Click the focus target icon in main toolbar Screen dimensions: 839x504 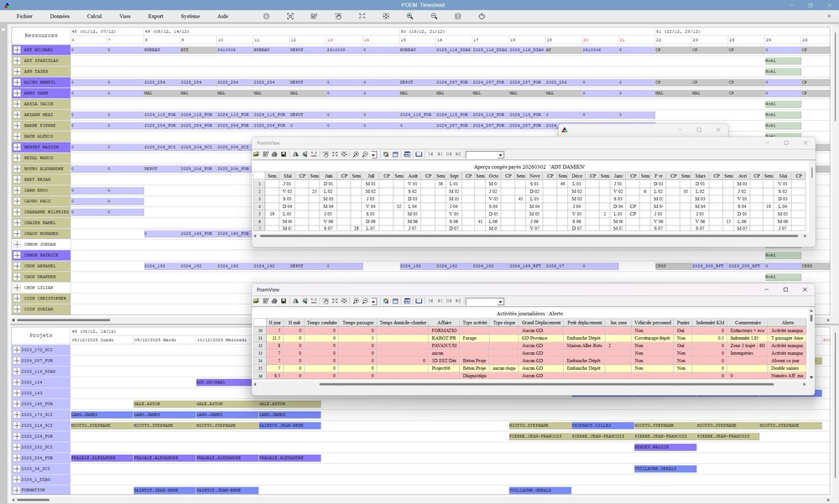coord(290,16)
